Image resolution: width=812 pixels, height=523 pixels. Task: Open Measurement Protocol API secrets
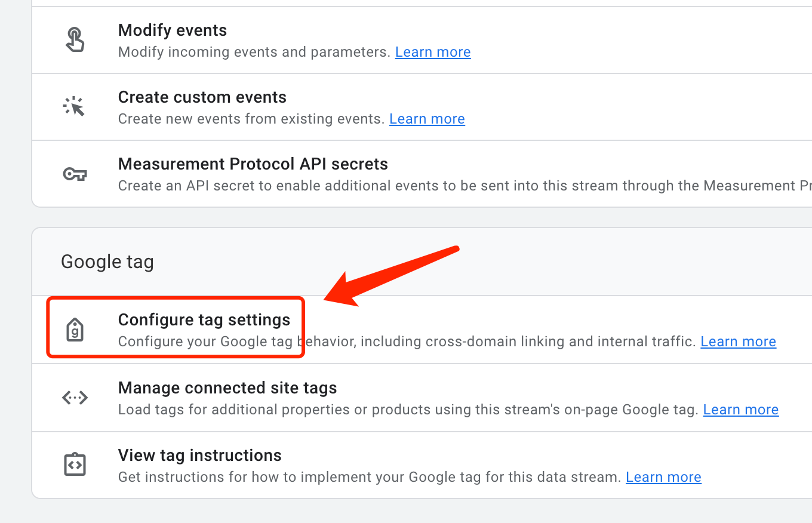tap(253, 164)
